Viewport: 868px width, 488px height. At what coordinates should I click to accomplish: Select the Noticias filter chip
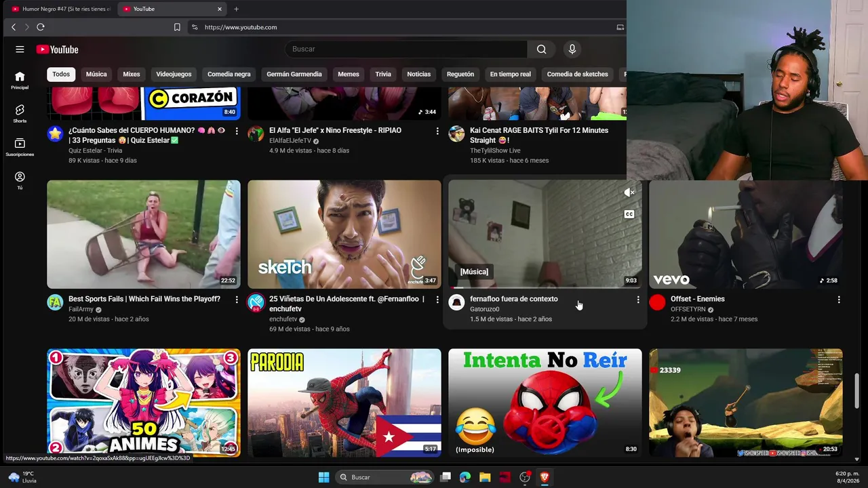(419, 74)
